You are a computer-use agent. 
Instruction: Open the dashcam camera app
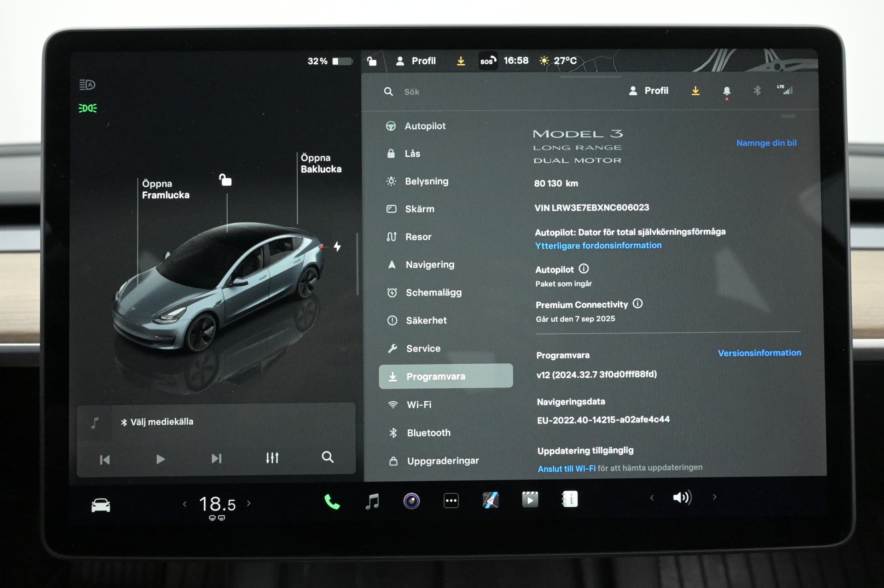(412, 501)
